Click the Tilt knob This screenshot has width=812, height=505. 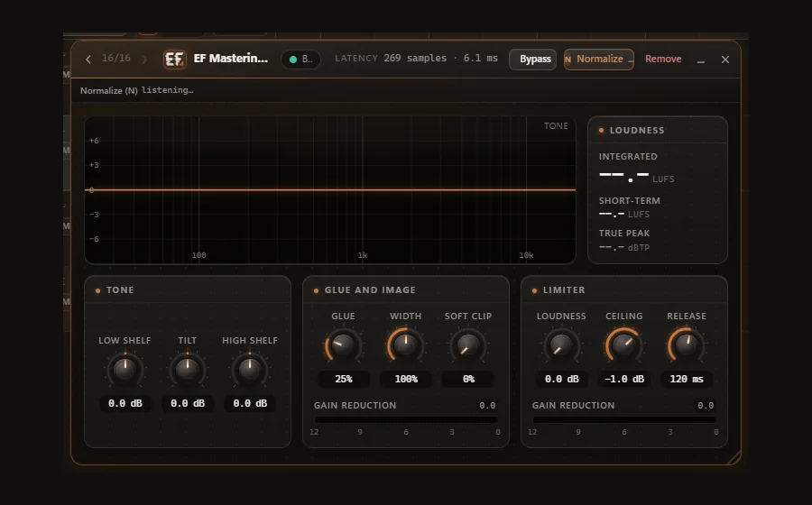[x=188, y=370]
